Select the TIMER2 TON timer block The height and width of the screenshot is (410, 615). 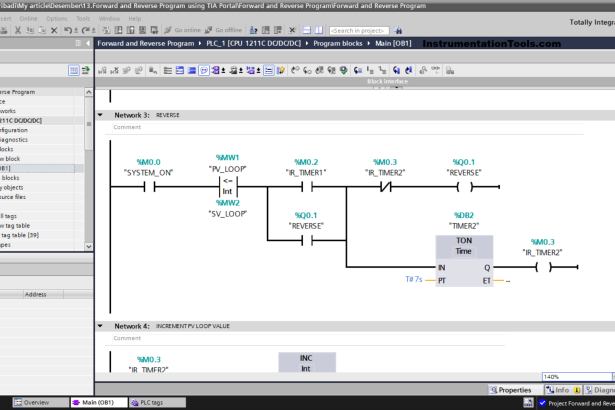click(464, 261)
